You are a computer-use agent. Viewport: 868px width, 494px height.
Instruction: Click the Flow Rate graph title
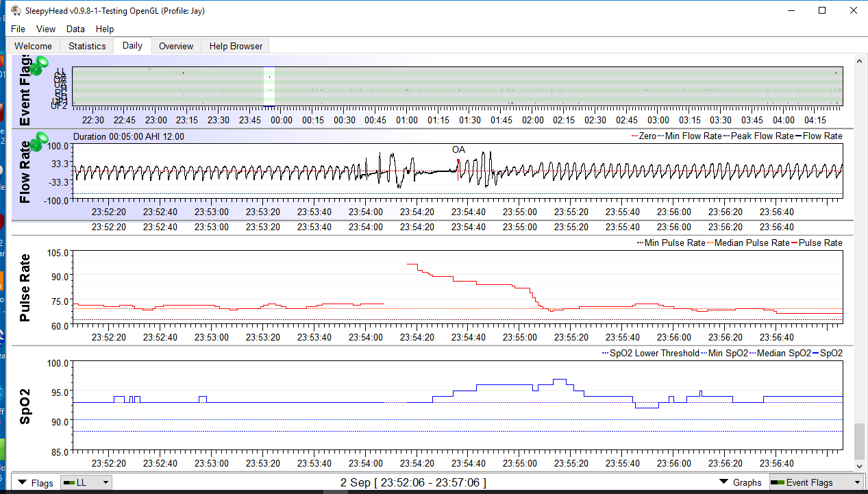24,172
